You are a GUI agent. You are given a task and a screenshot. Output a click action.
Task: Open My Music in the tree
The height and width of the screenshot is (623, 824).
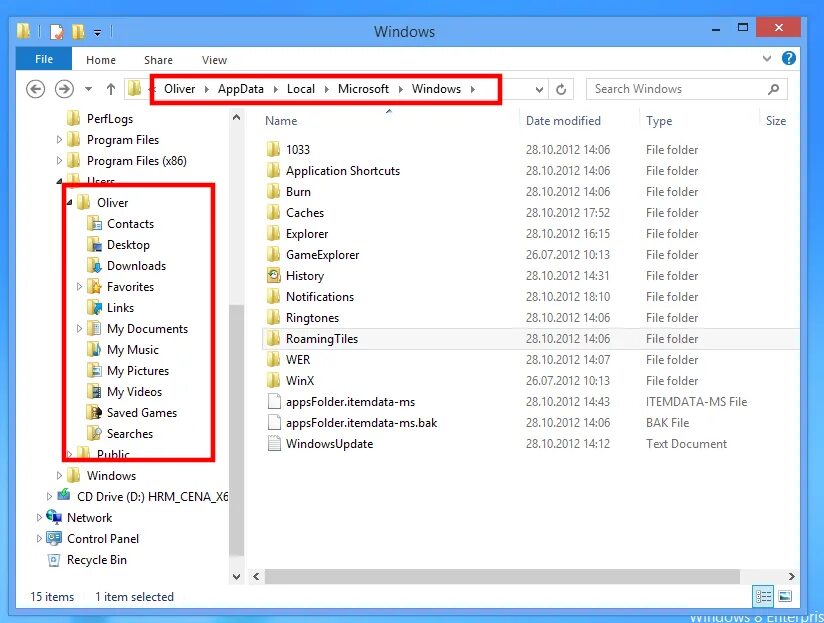tap(132, 350)
